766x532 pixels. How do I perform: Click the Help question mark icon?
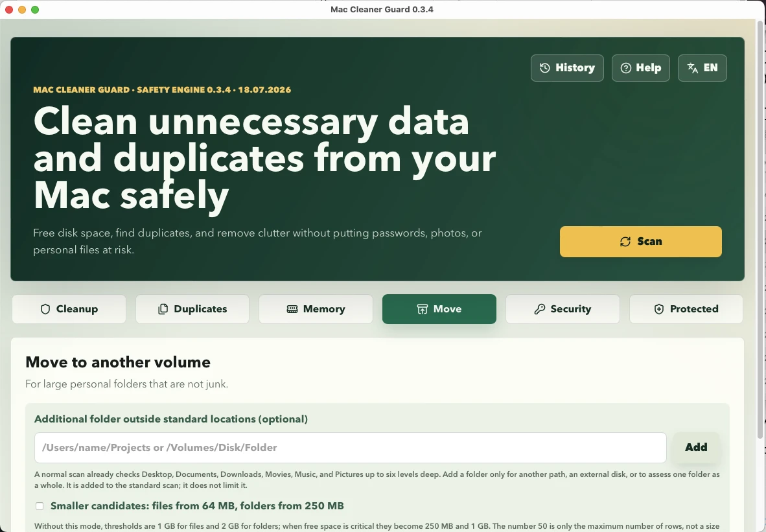click(x=626, y=68)
